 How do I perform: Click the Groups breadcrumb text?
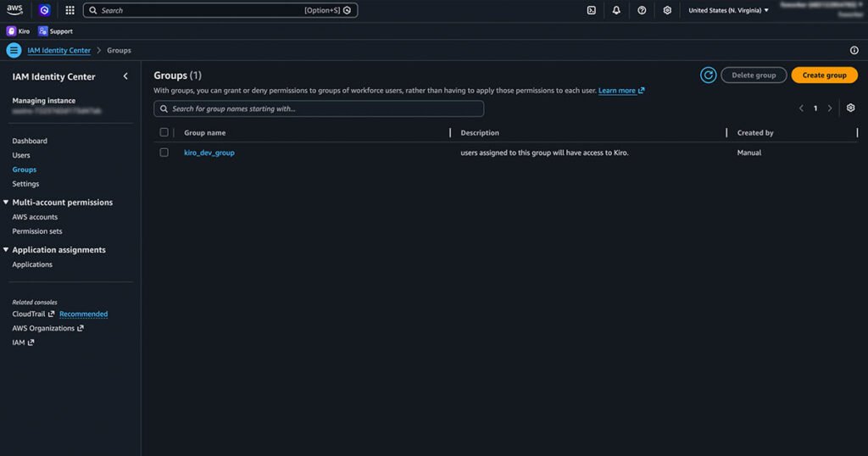(119, 50)
